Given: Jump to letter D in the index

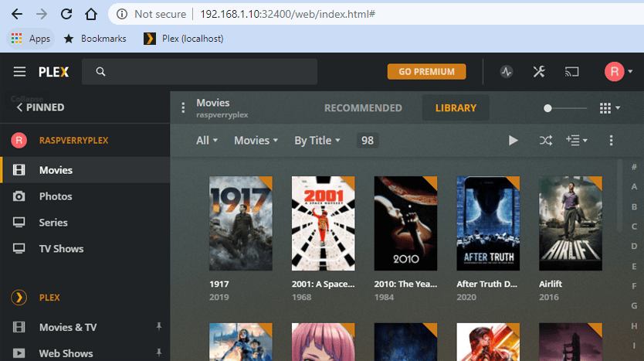Looking at the screenshot, I should pyautogui.click(x=634, y=247).
